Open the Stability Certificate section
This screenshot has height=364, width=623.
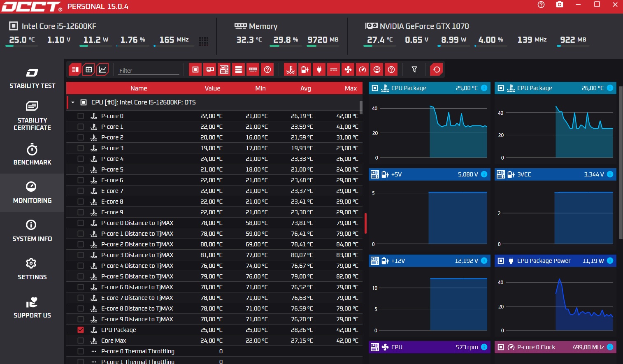tap(32, 116)
